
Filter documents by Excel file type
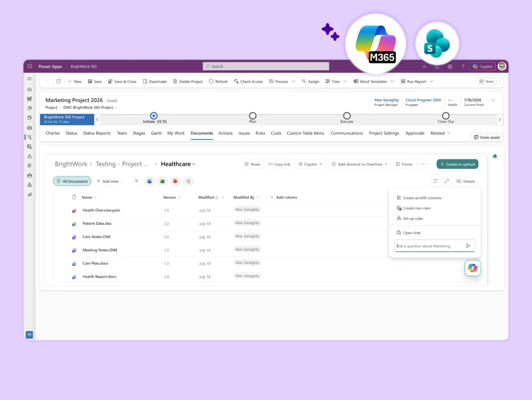pos(163,182)
